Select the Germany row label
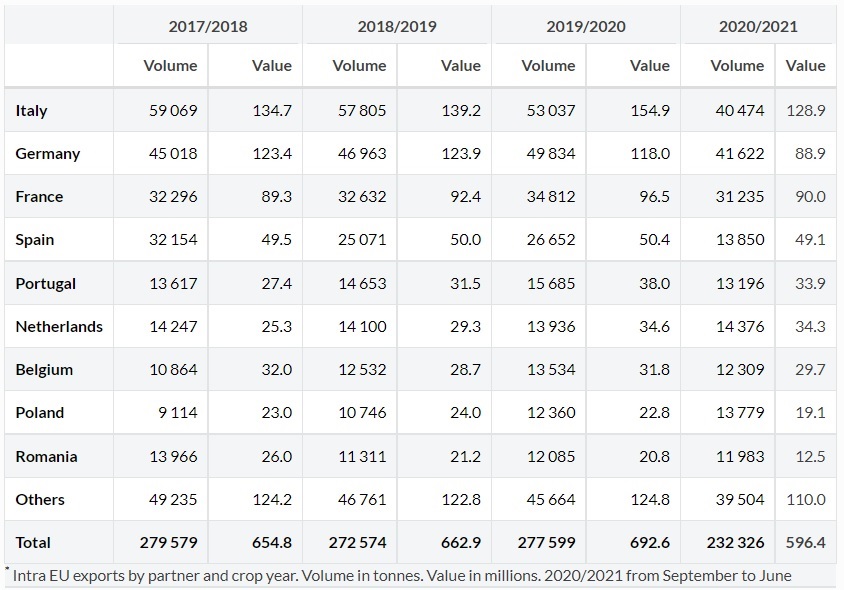The image size is (844, 590). (x=48, y=154)
